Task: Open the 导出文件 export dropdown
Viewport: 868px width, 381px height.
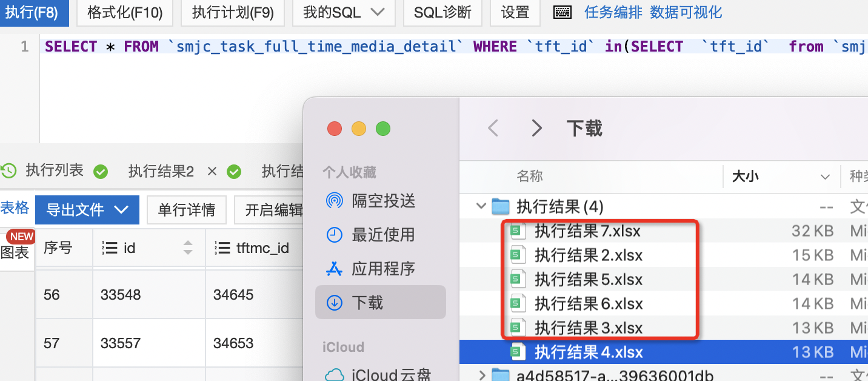Action: click(x=87, y=210)
